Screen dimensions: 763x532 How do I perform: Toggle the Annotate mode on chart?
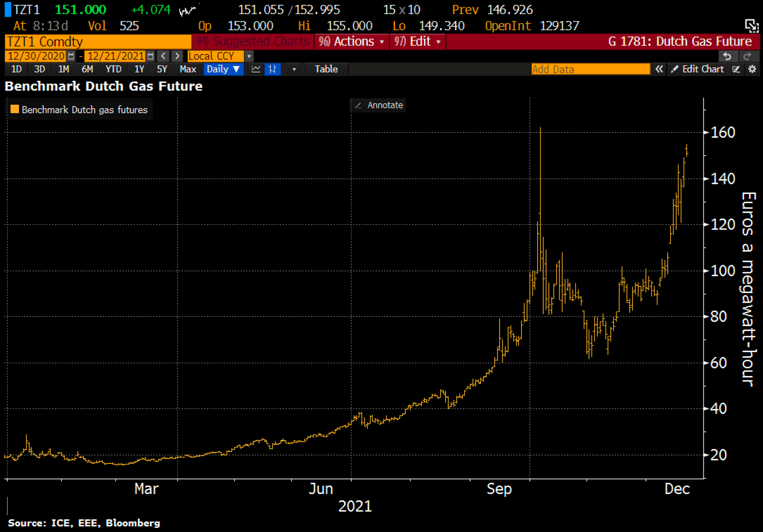tap(379, 105)
